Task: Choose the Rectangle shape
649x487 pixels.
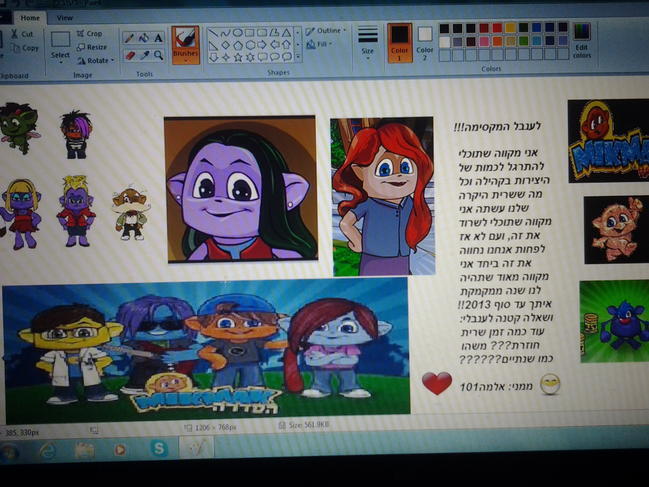Action: (250, 33)
